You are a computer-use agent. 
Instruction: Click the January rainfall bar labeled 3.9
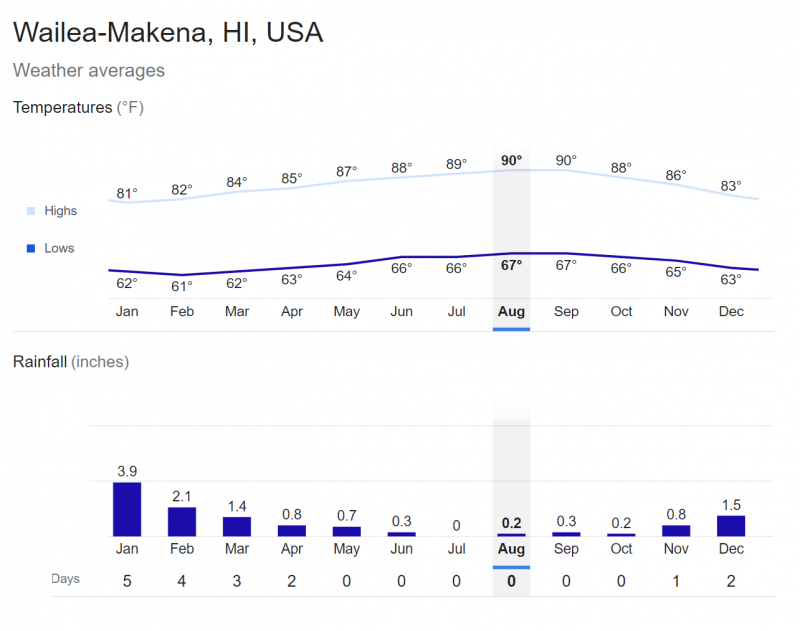[x=127, y=509]
